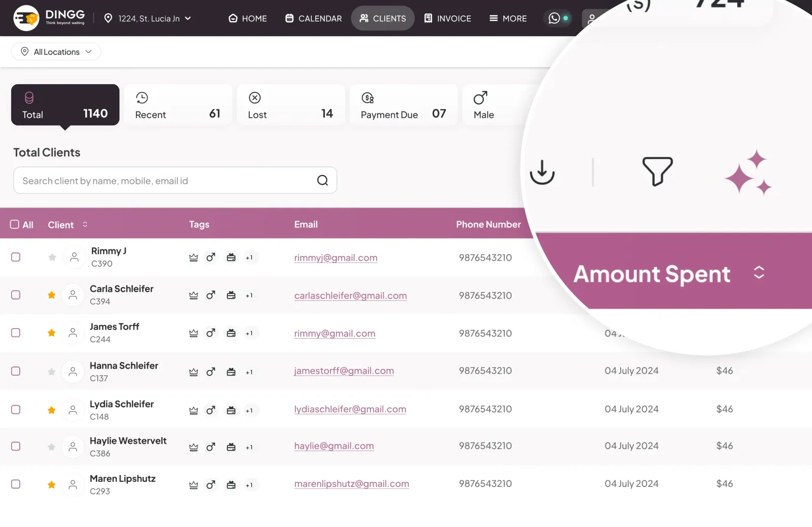Toggle favorite star for Rimmy J
This screenshot has width=812, height=527.
52,257
